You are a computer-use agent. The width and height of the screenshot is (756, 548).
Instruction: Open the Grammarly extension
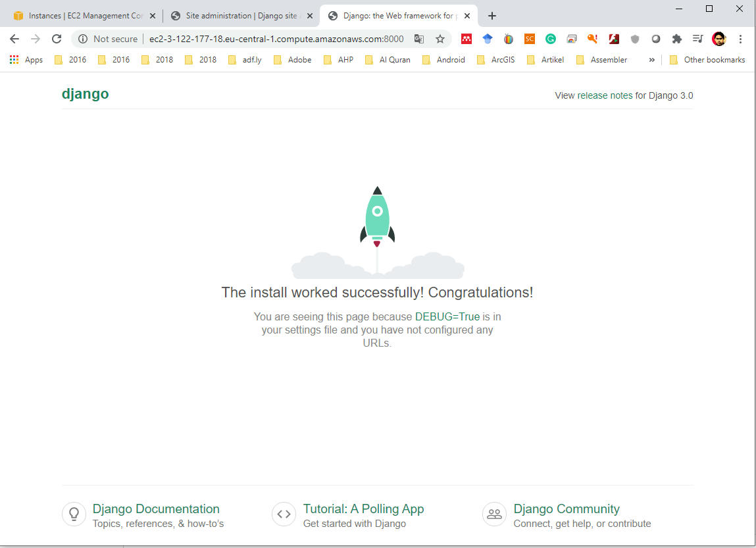(x=551, y=39)
